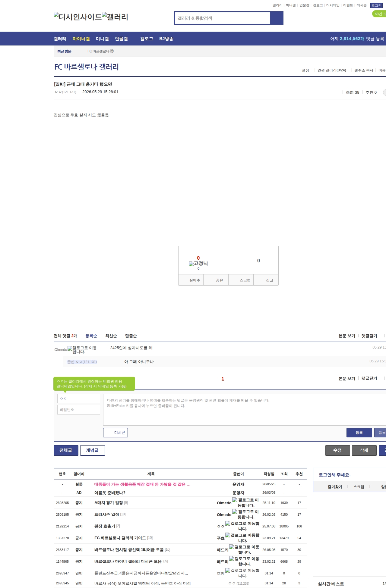Screen dimensions: 386x588
Task: Open gallog icon in the A매치 경기 일정 row
Action: tap(245, 503)
